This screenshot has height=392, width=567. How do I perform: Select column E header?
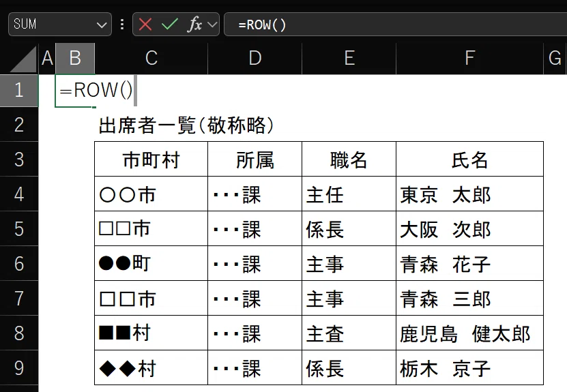349,59
